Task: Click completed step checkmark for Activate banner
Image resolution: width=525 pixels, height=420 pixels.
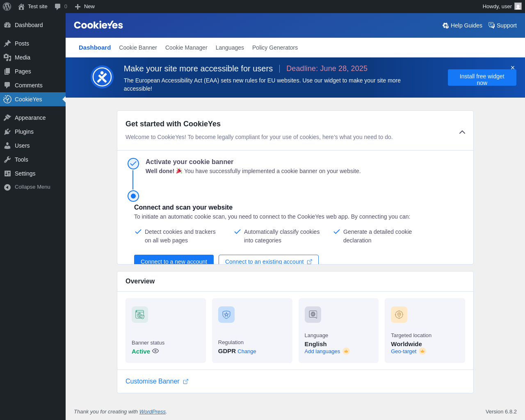Action: (133, 164)
